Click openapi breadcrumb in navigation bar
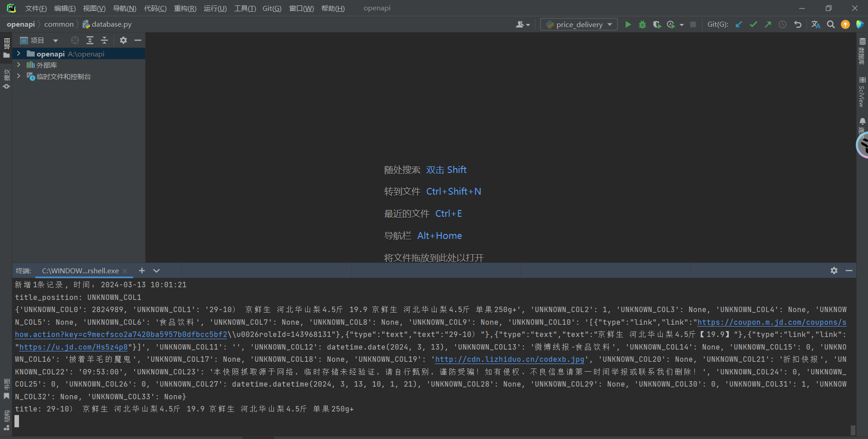The height and width of the screenshot is (439, 868). click(x=21, y=24)
